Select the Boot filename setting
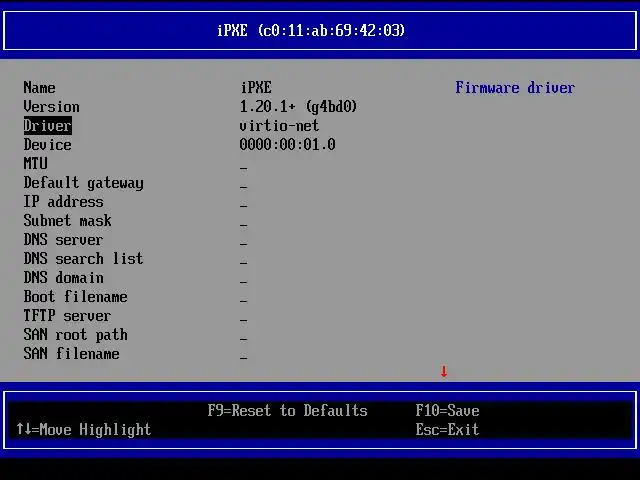The width and height of the screenshot is (640, 480). pyautogui.click(x=76, y=297)
